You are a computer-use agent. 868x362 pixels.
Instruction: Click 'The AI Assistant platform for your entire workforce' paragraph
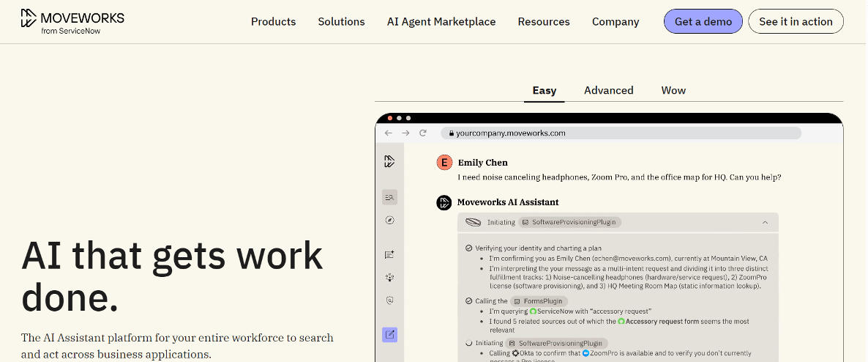click(x=177, y=346)
